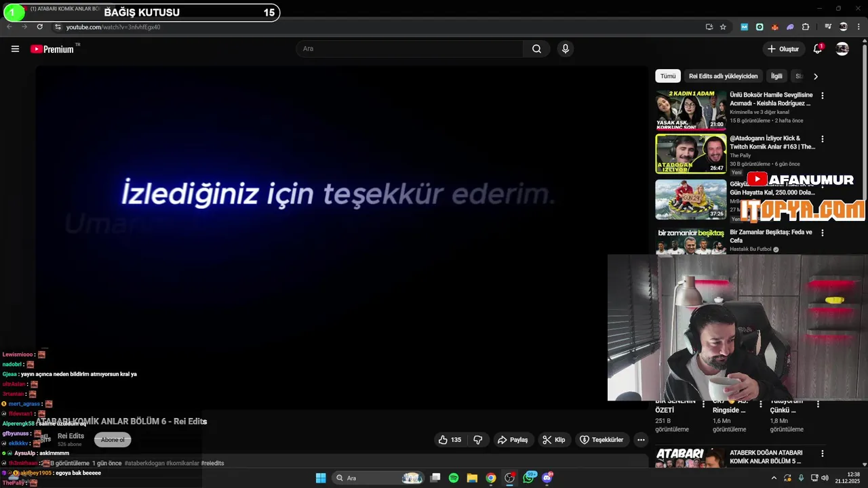Open more actions ellipsis under video

pos(641,440)
